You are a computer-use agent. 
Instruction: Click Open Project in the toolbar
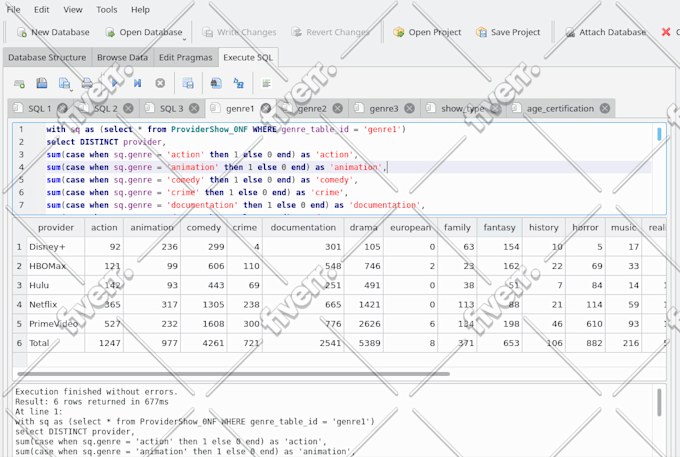pyautogui.click(x=427, y=32)
